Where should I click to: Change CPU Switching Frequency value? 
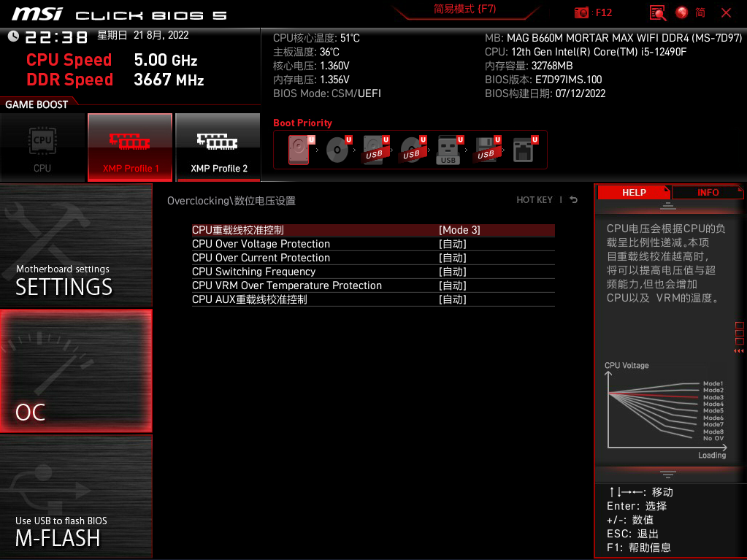453,272
